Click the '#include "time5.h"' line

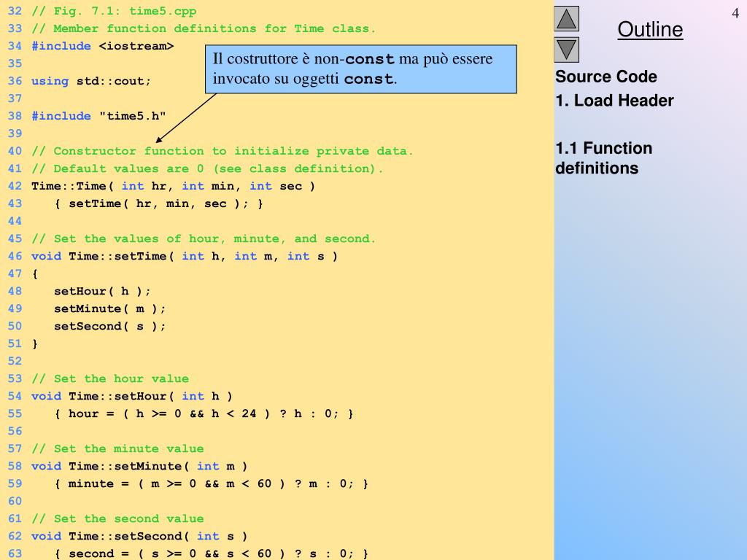[98, 116]
